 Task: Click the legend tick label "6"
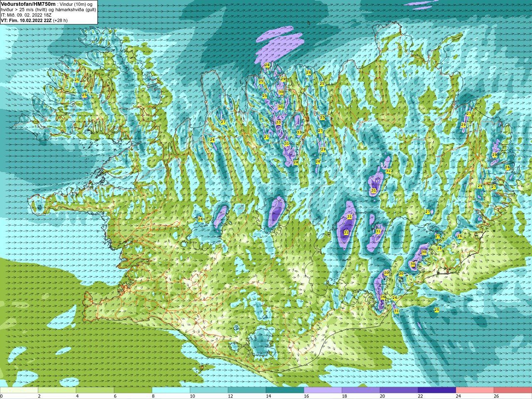115,396
